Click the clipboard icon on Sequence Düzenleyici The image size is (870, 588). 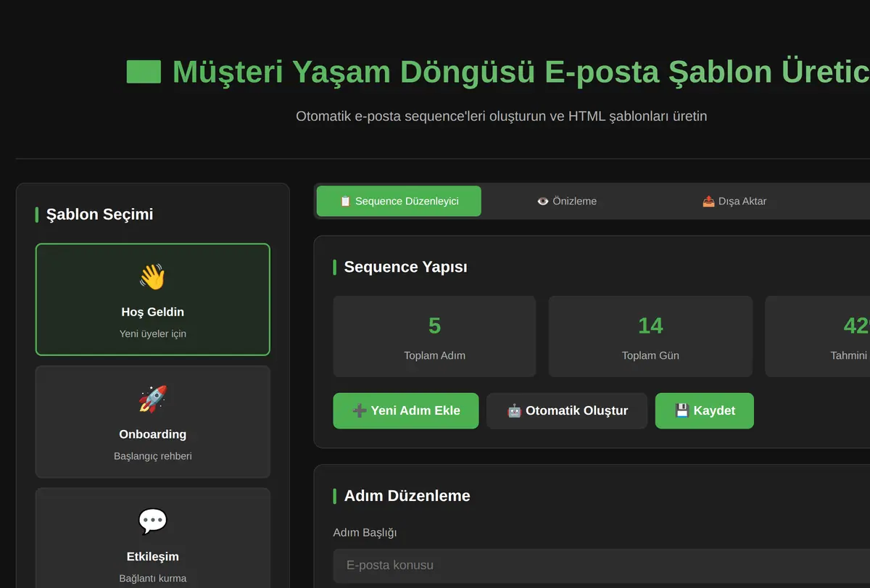[346, 201]
